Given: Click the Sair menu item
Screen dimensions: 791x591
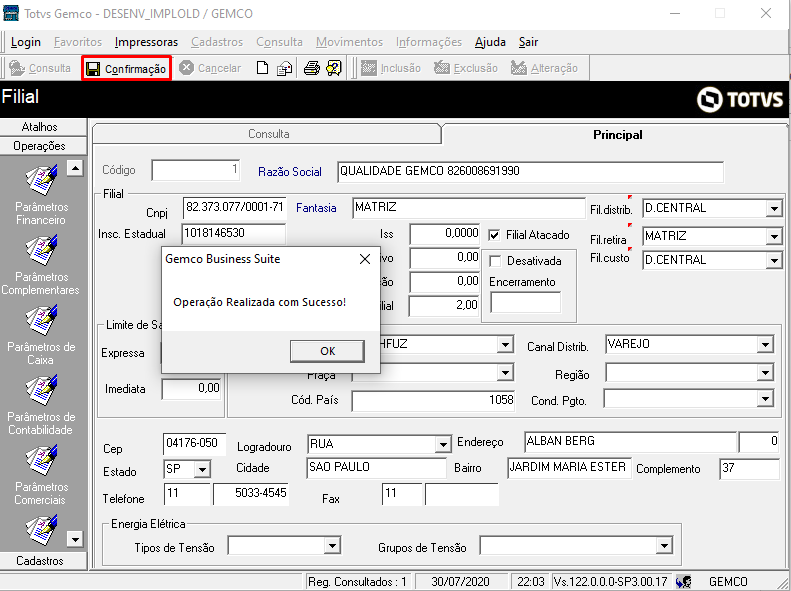Looking at the screenshot, I should click(528, 42).
